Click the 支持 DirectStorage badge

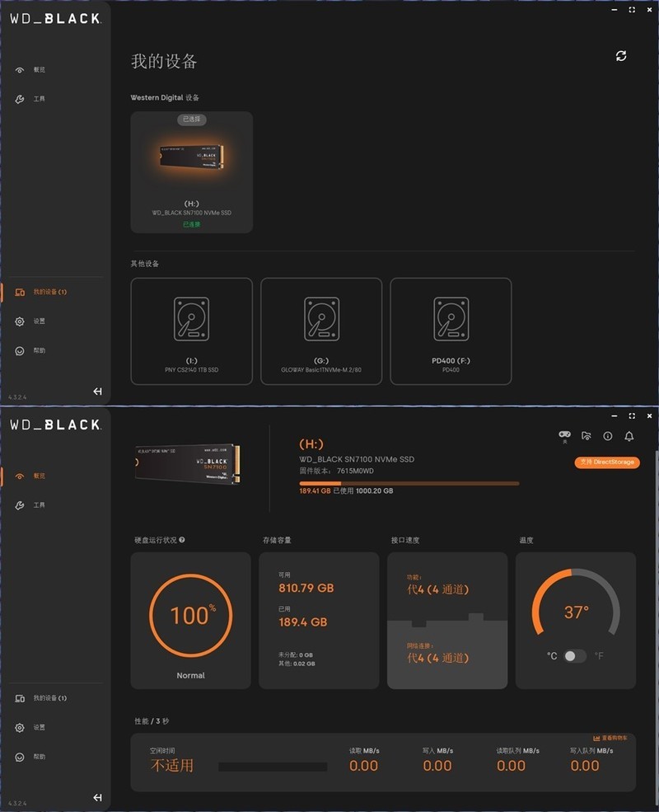[x=607, y=462]
